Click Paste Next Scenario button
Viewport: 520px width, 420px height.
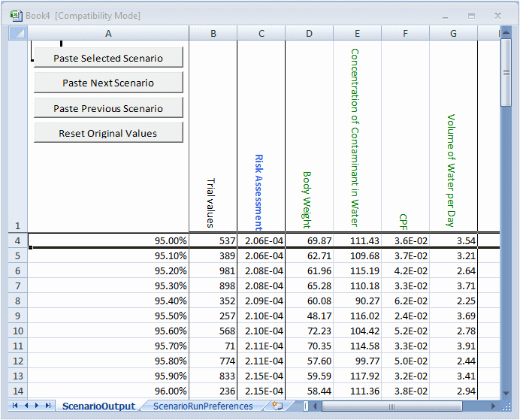[x=108, y=83]
